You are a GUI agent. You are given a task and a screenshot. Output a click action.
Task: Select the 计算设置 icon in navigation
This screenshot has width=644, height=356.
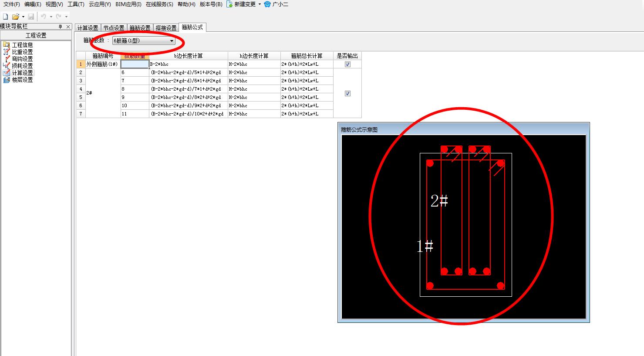tap(6, 72)
